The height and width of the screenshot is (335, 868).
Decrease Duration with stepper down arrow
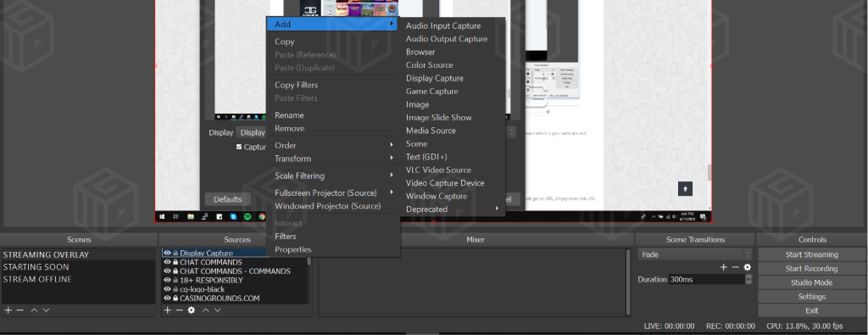pos(749,282)
